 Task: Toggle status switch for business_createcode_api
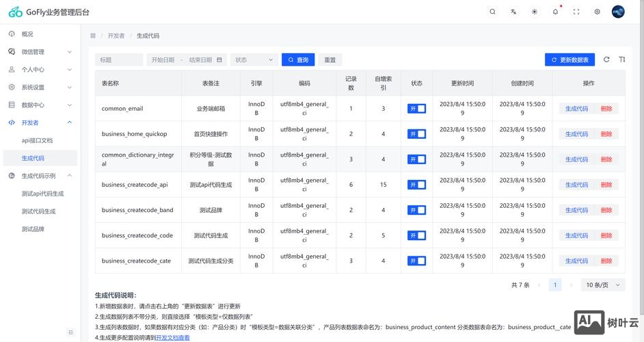pyautogui.click(x=416, y=185)
